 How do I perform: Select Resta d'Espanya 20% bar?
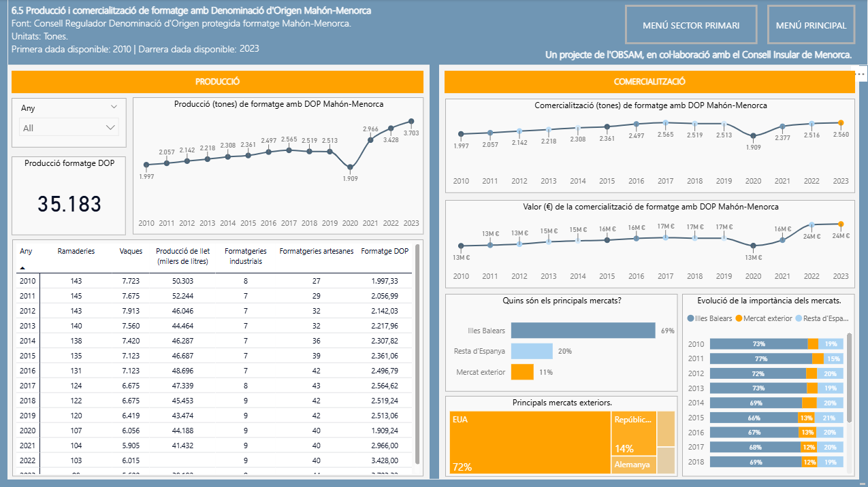tap(532, 351)
